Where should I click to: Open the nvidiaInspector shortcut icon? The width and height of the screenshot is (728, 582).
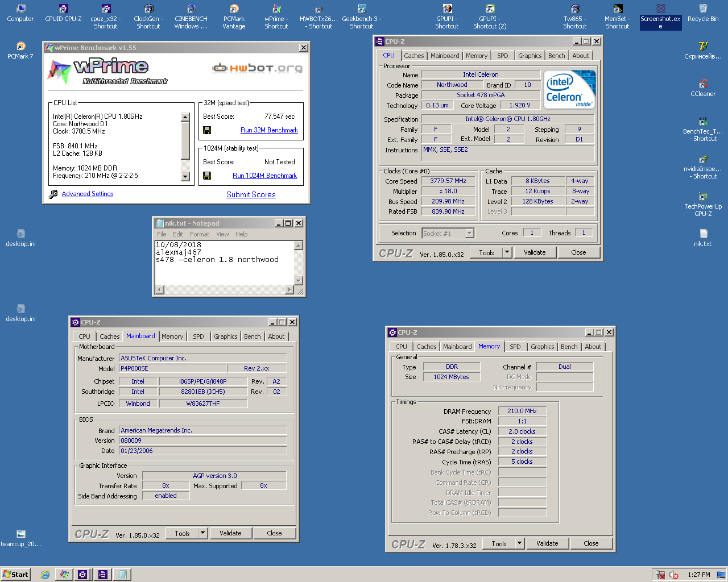(x=703, y=167)
